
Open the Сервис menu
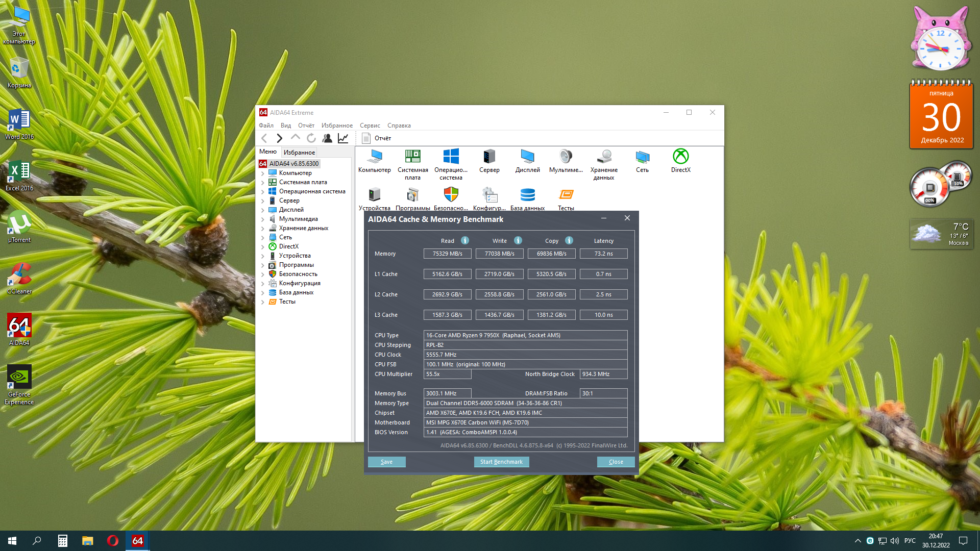pos(370,126)
